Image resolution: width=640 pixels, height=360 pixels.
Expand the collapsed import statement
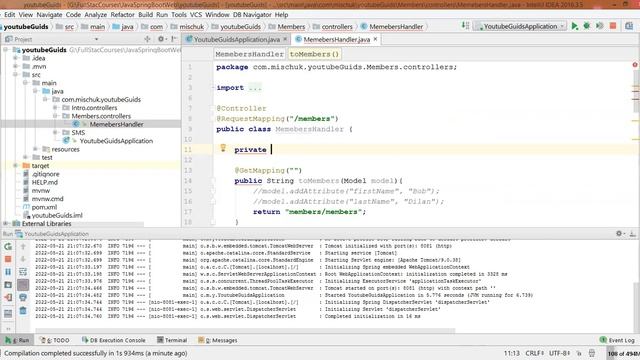pos(255,88)
